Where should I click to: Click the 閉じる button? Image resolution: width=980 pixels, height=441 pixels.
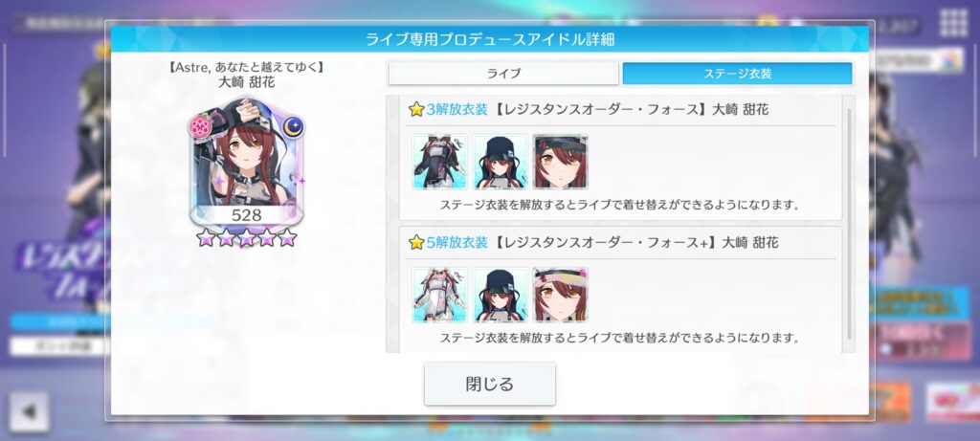pos(489,384)
